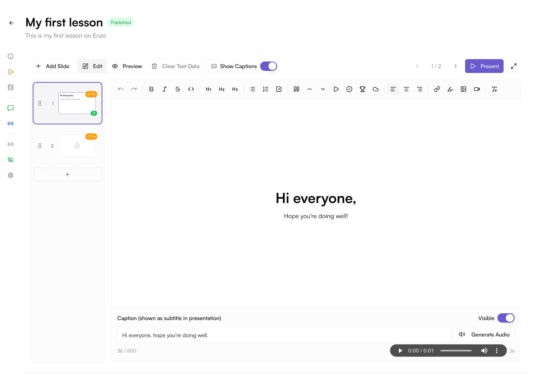Image resolution: width=536 pixels, height=392 pixels.
Task: Disable the caption Visible switch
Action: 506,318
